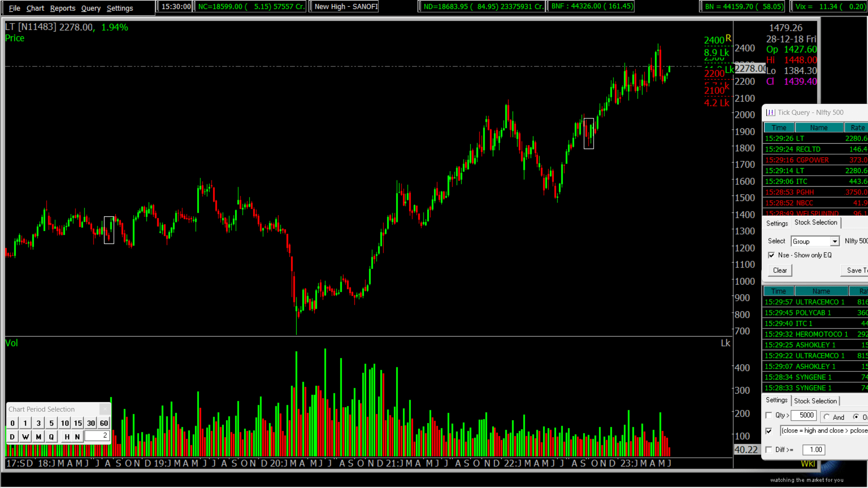Screen dimensions: 868x488
Task: Click the Qty value input field showing 5000
Action: [804, 415]
